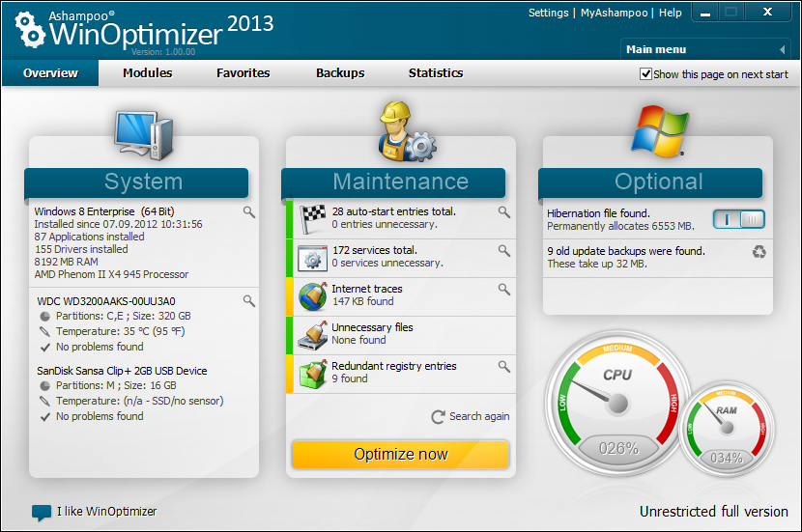
Task: Click the services gear window icon
Action: (312, 258)
